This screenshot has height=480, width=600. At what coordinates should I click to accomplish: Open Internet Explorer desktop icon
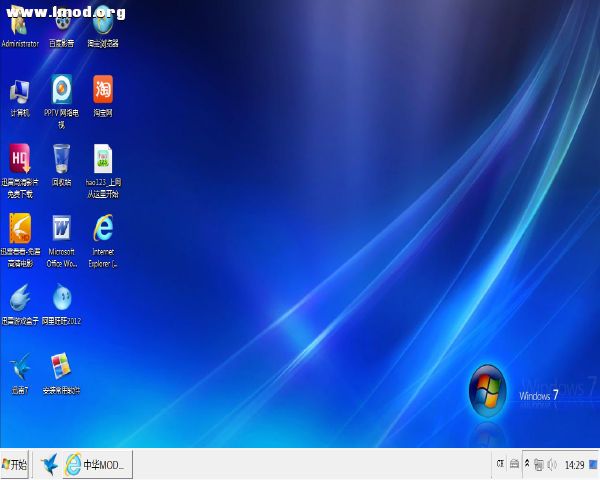103,229
